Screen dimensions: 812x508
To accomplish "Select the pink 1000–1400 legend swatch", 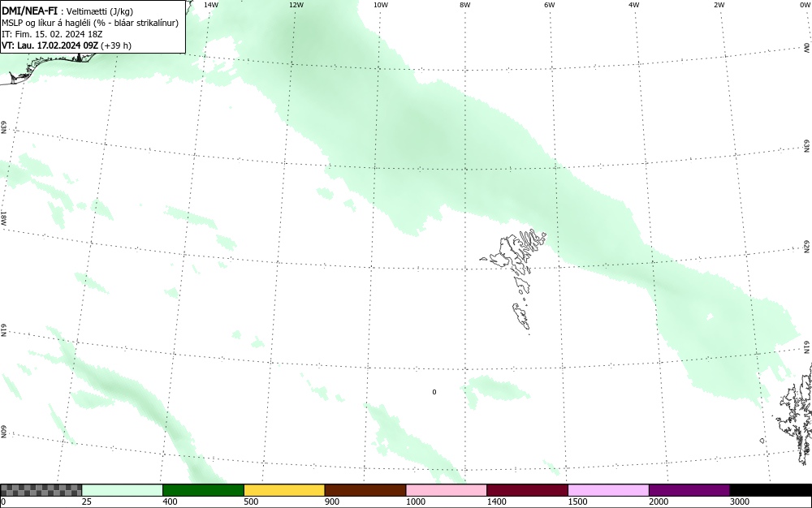I will [x=447, y=490].
